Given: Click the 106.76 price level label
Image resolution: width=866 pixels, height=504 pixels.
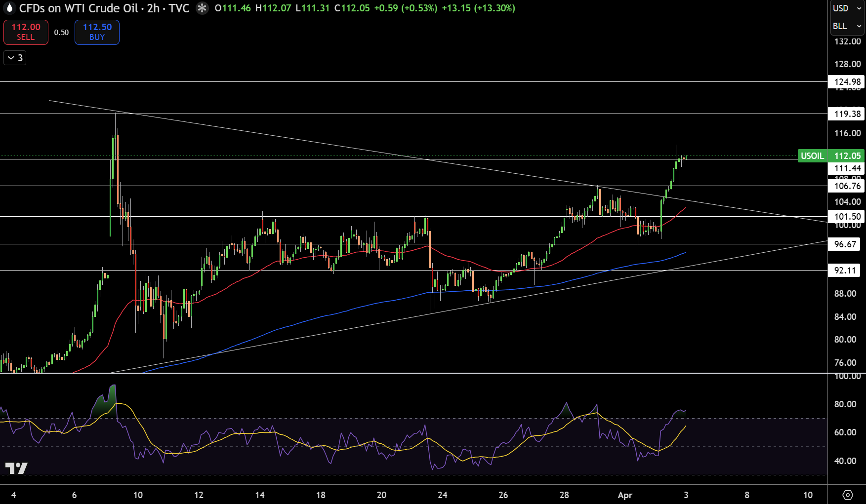Looking at the screenshot, I should tap(846, 186).
